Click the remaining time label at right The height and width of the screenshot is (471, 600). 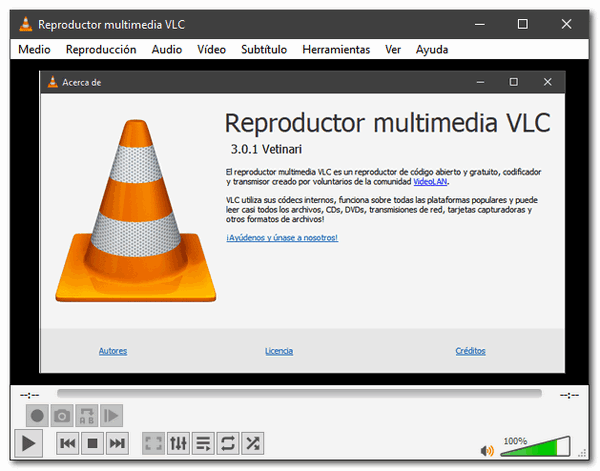coord(569,395)
